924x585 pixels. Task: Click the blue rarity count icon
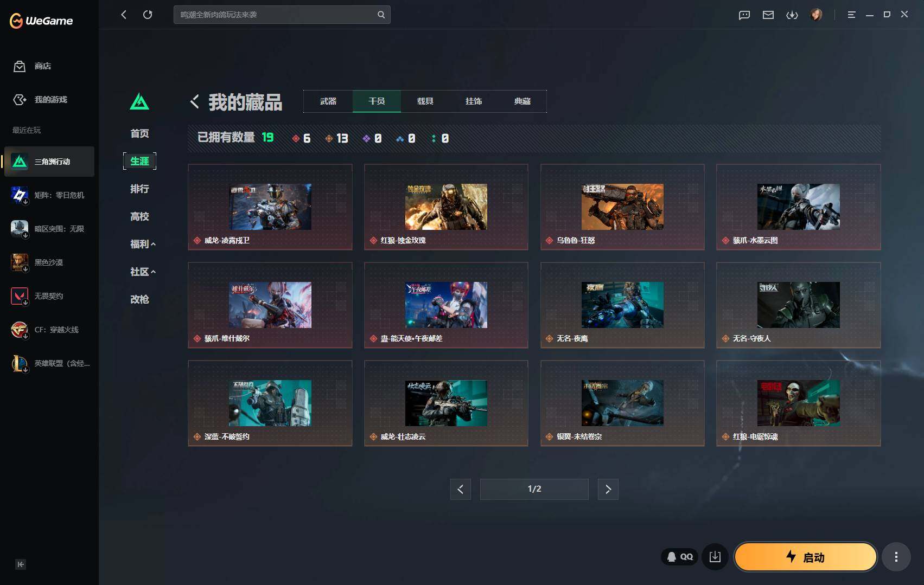click(400, 139)
